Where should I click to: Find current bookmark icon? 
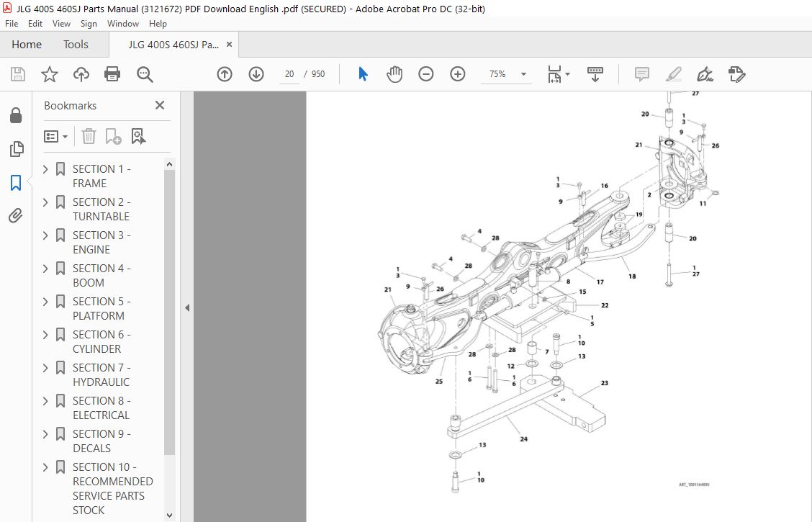click(x=138, y=136)
